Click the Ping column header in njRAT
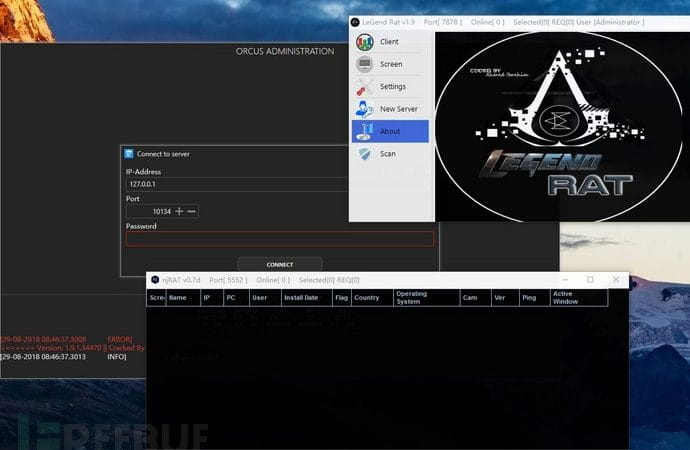Image resolution: width=690 pixels, height=450 pixels. click(535, 298)
